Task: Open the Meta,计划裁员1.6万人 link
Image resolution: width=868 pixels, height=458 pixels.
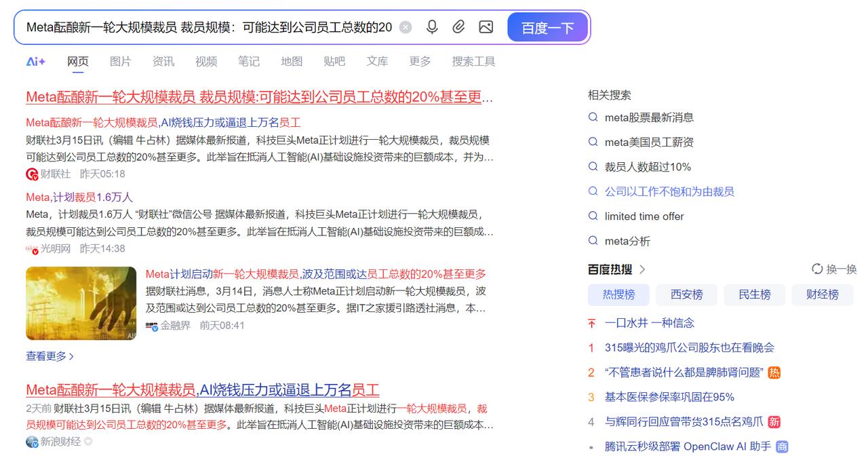Action: point(79,197)
